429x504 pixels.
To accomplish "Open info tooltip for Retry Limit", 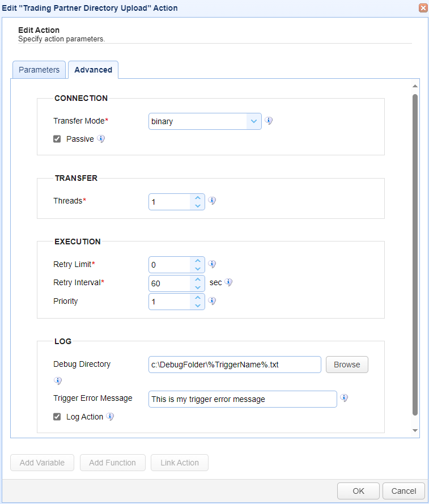I will click(212, 264).
